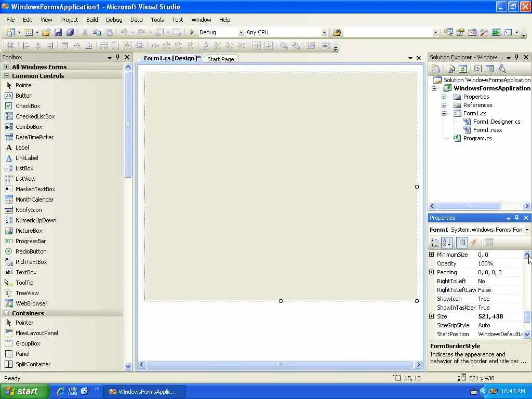
Task: Click the designer horizontal scrollbar track
Action: pos(280,364)
